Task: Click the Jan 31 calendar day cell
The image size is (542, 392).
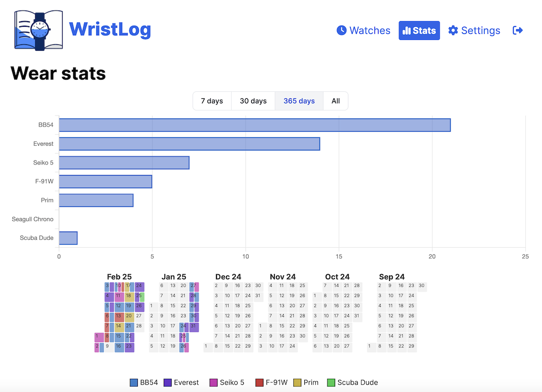Action: coord(193,326)
